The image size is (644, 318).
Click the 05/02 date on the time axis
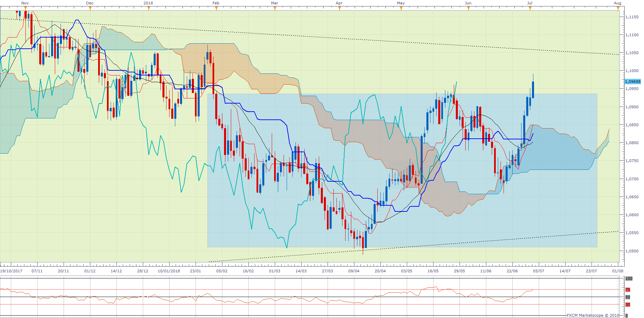pyautogui.click(x=222, y=271)
